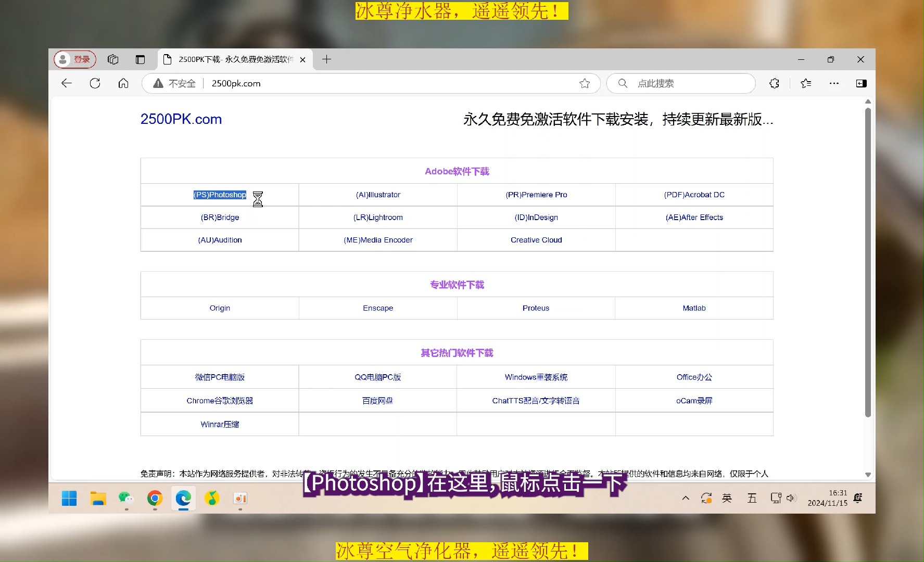The image size is (924, 562).
Task: Open the network icon in the system tray
Action: (776, 498)
